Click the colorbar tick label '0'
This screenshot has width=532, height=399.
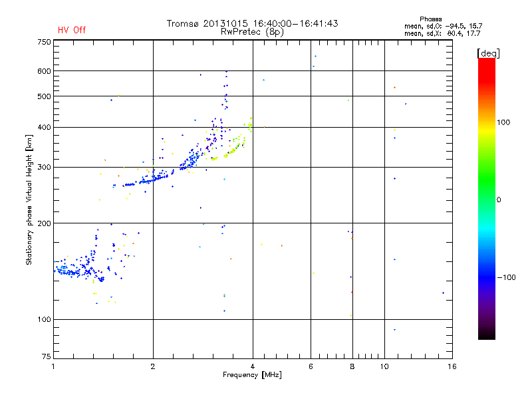[x=499, y=200]
